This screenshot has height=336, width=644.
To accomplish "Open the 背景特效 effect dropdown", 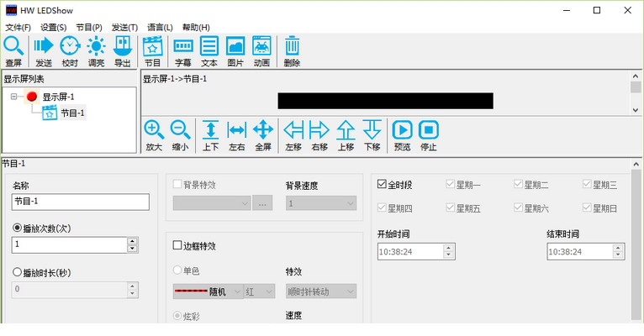I will [212, 203].
